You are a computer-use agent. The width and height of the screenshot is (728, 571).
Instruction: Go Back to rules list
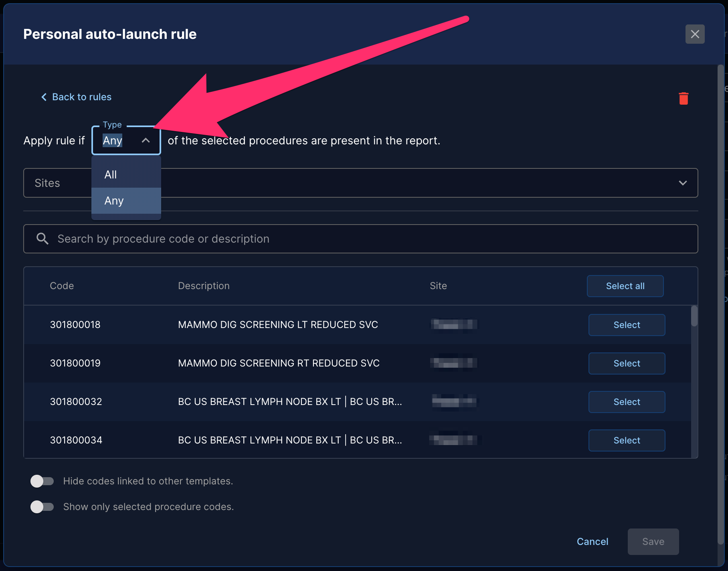tap(82, 97)
